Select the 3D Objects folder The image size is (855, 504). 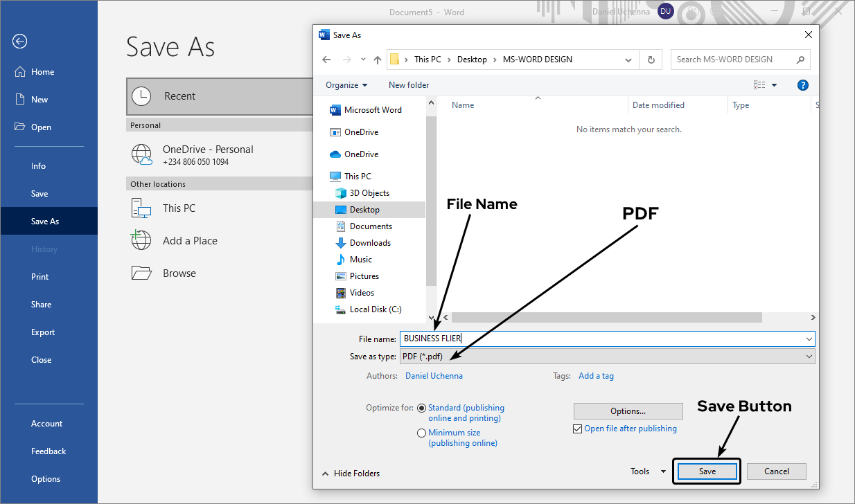point(369,193)
